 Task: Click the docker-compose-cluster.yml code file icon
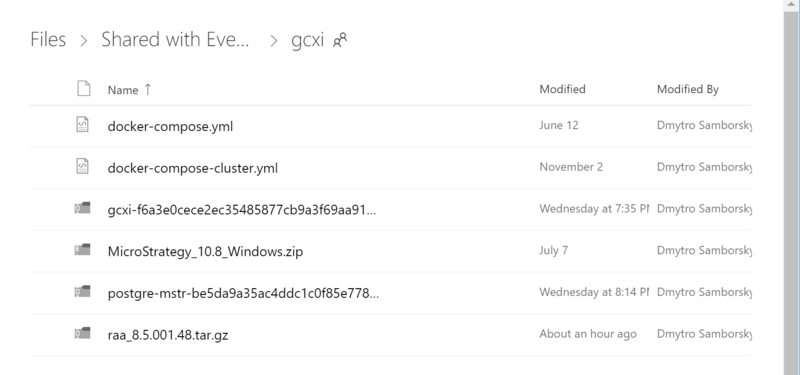pyautogui.click(x=83, y=166)
